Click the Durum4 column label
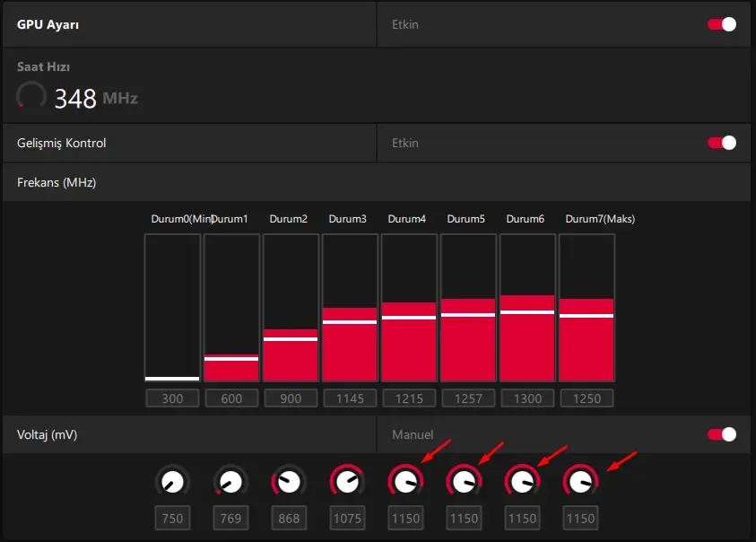756x542 pixels. (407, 219)
